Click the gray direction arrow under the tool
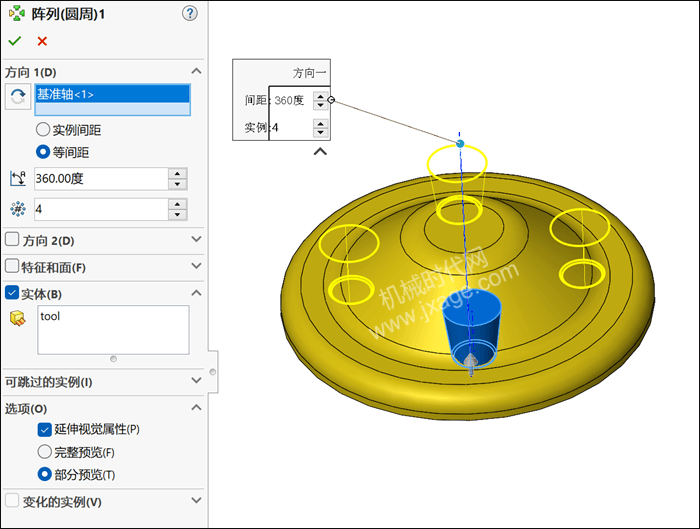 (471, 364)
